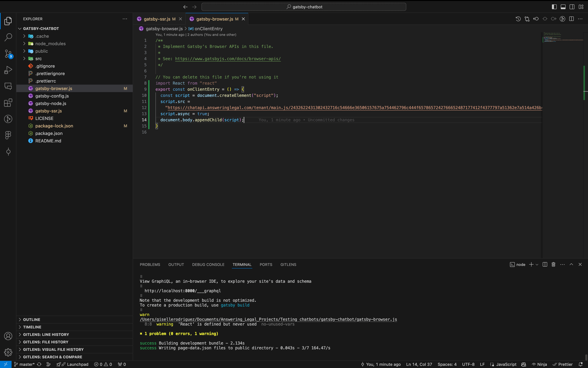
Task: Switch to the gatsby-ssr.js tab
Action: [157, 19]
